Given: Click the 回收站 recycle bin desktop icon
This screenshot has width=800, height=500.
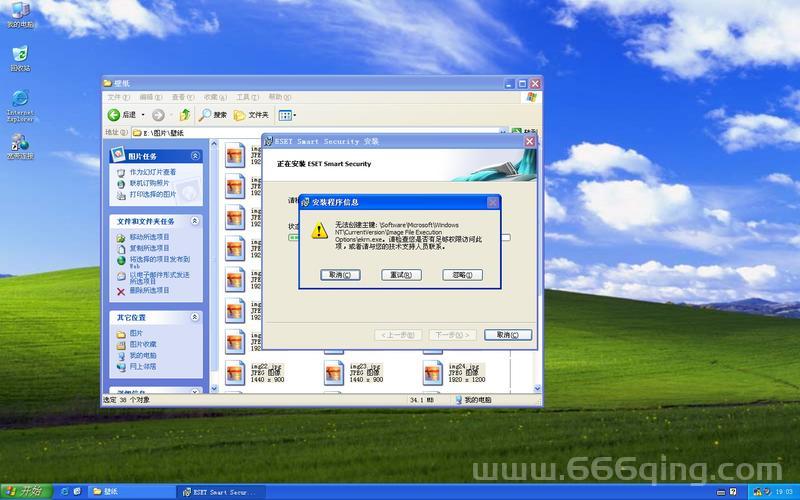Looking at the screenshot, I should pyautogui.click(x=20, y=58).
